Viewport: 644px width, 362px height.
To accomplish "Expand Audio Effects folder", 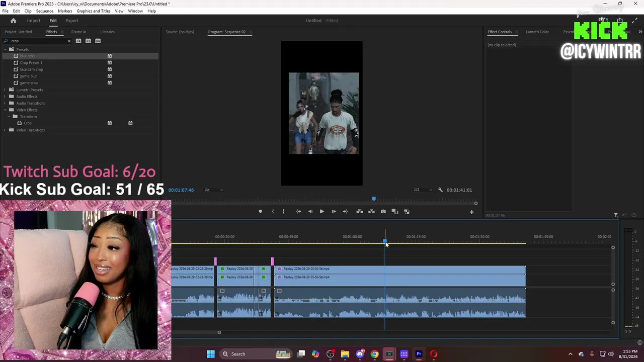I will click(x=5, y=97).
